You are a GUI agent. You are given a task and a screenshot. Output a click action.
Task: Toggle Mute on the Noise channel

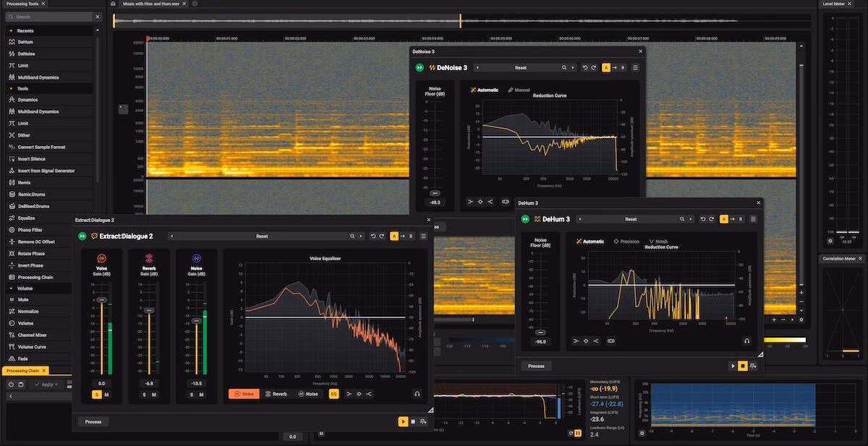click(x=201, y=394)
